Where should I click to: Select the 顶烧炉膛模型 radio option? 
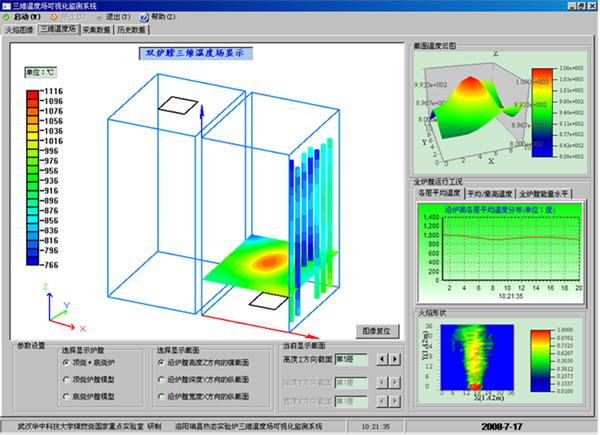65,380
